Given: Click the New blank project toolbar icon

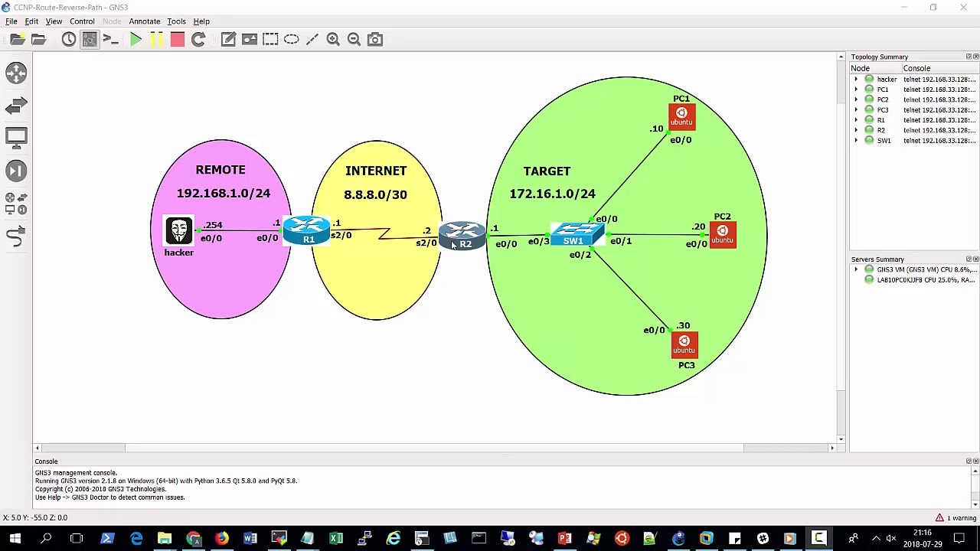Looking at the screenshot, I should coord(17,39).
